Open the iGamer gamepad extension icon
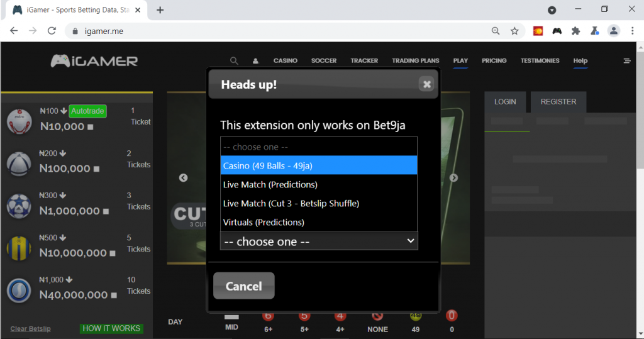644x339 pixels. pyautogui.click(x=557, y=31)
